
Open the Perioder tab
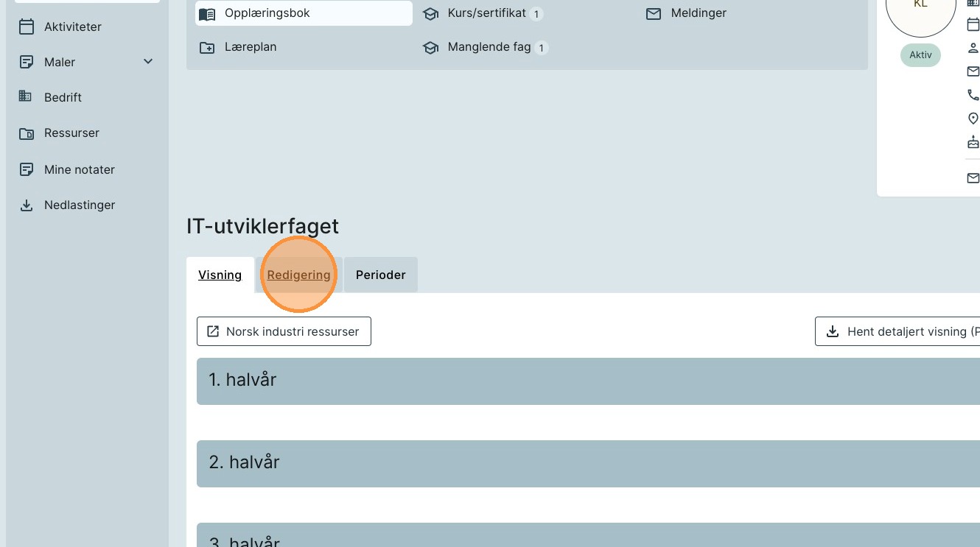(x=380, y=275)
